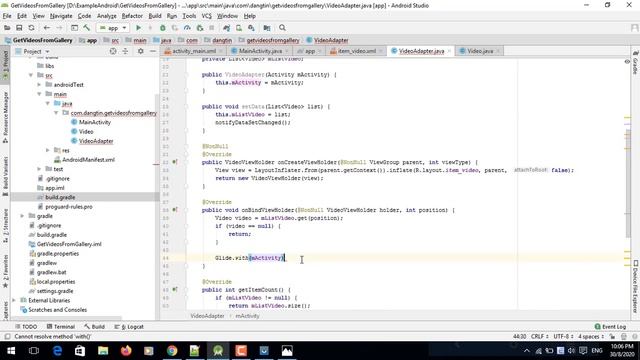The width and height of the screenshot is (640, 360).
Task: Select proguard-rules.pro file
Action: [69, 207]
